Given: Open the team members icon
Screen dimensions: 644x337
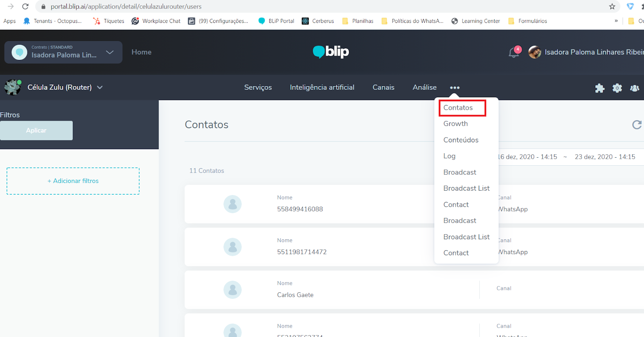Looking at the screenshot, I should pyautogui.click(x=635, y=88).
